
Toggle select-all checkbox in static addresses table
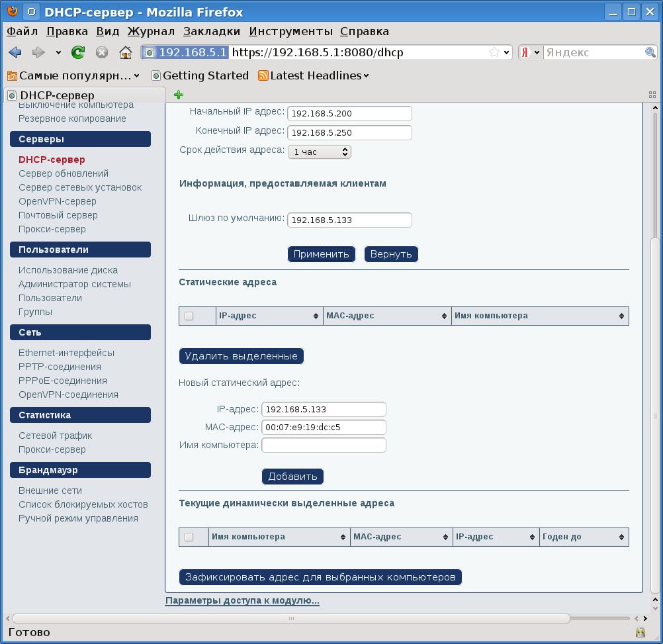point(189,316)
